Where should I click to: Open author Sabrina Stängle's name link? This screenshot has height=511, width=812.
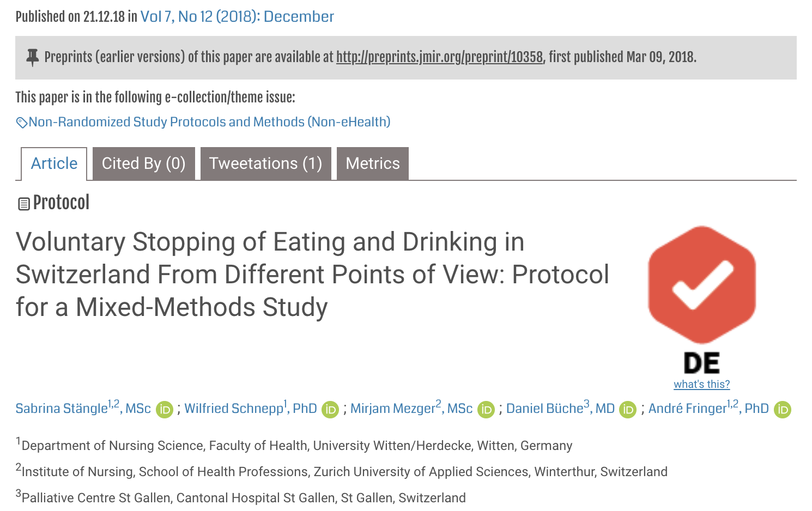click(x=62, y=409)
